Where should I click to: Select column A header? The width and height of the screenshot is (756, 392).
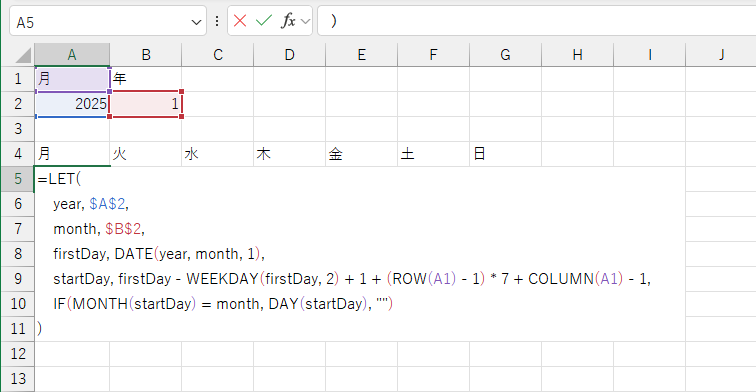pos(72,55)
